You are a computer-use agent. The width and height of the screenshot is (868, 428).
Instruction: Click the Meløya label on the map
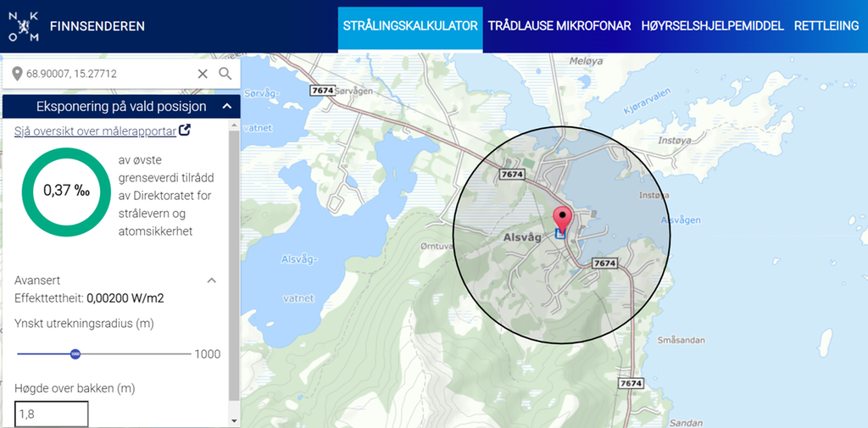tap(586, 61)
